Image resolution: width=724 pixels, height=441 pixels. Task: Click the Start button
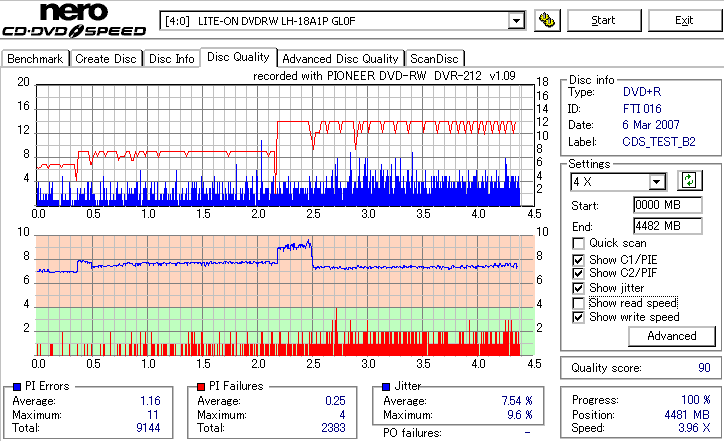coord(604,21)
